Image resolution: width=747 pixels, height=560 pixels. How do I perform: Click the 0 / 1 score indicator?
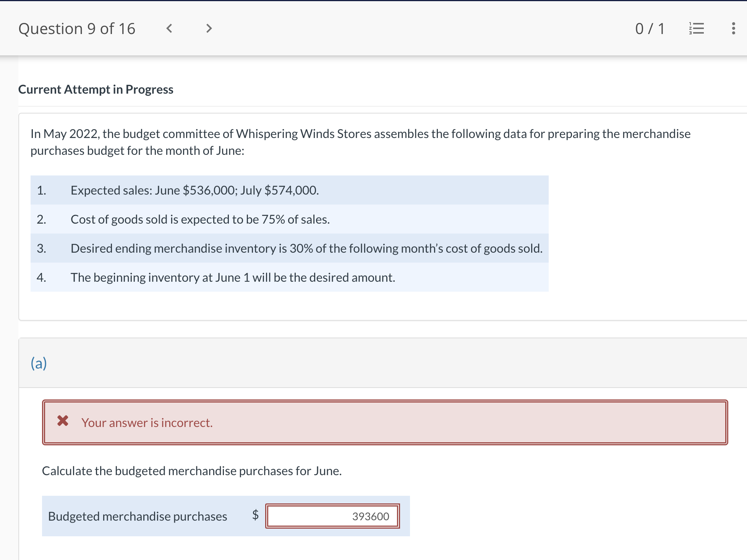click(650, 29)
